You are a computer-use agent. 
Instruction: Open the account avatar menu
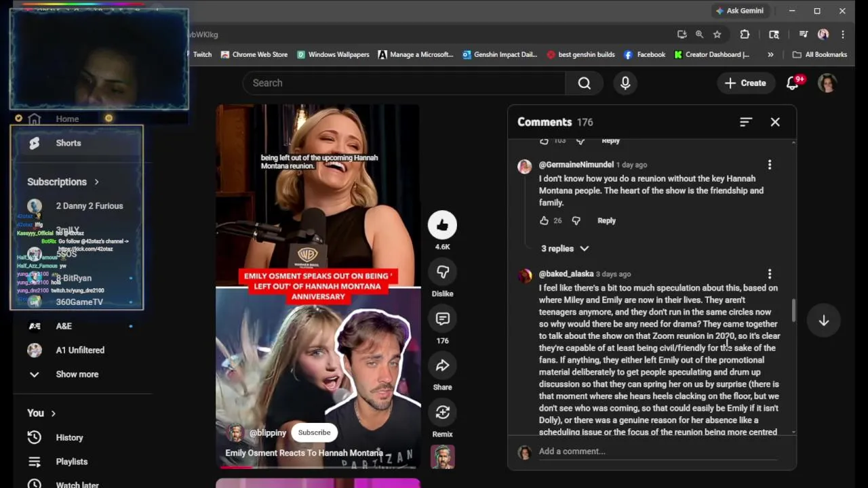pos(827,83)
